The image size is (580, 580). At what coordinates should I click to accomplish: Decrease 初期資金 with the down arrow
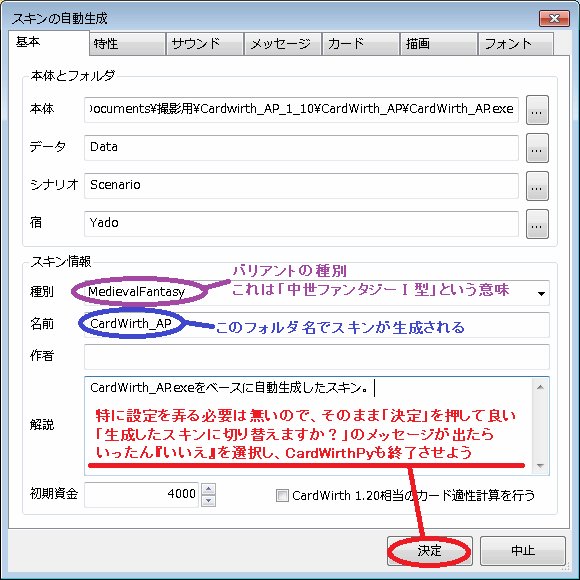click(209, 501)
